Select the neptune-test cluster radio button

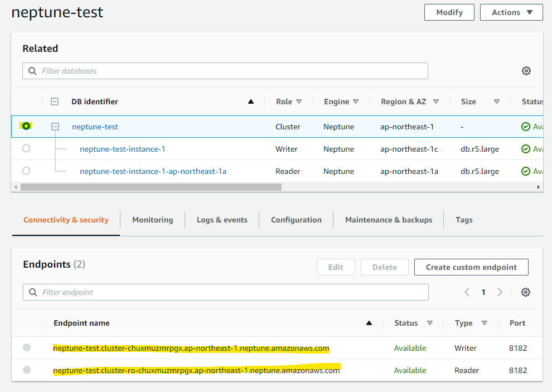[26, 125]
